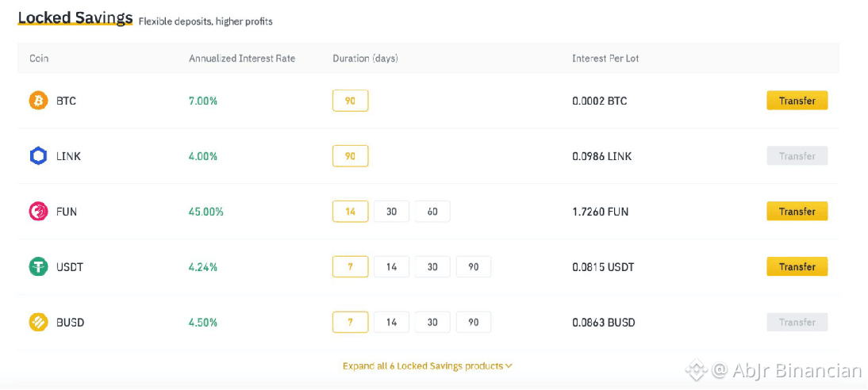The image size is (868, 390).
Task: Click the Locked Savings heading
Action: (75, 18)
